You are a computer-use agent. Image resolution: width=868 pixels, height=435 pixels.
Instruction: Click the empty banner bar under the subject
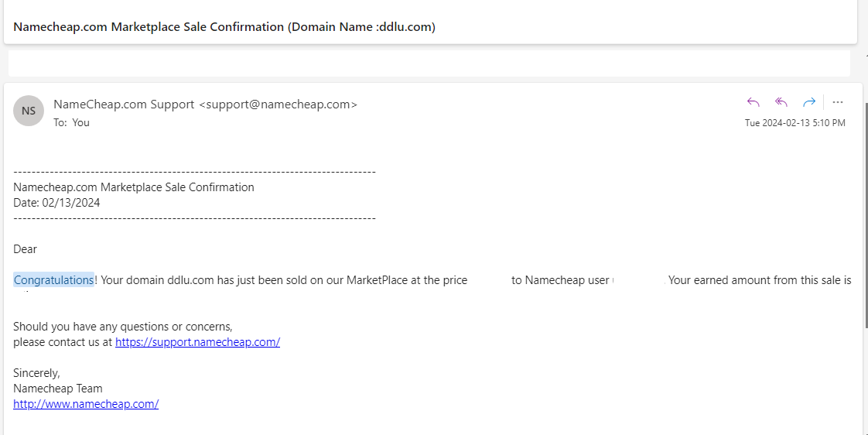click(429, 63)
